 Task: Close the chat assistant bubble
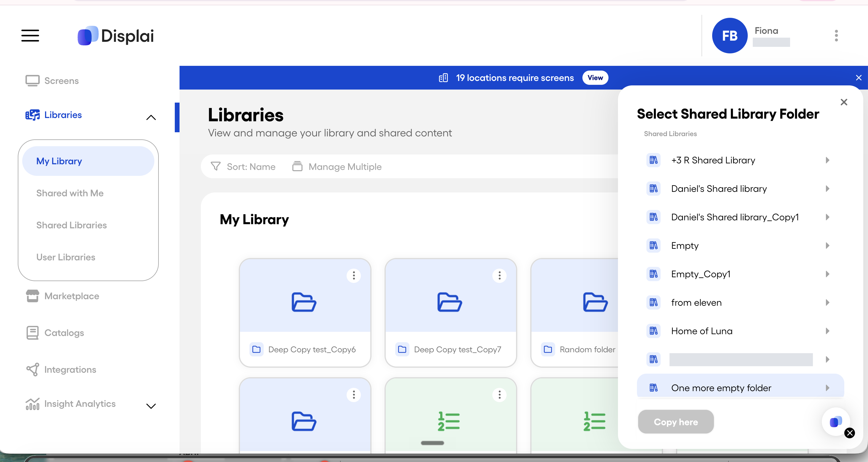click(849, 433)
